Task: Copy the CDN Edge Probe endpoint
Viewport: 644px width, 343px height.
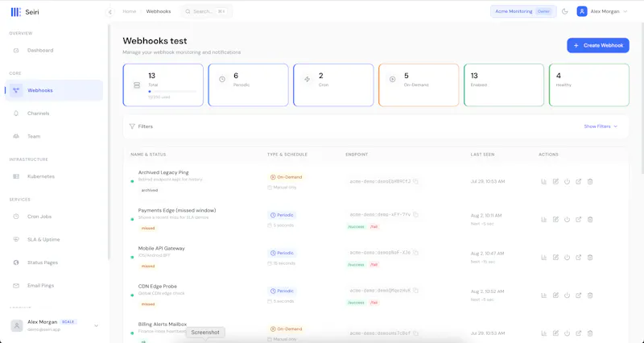Action: [415, 291]
